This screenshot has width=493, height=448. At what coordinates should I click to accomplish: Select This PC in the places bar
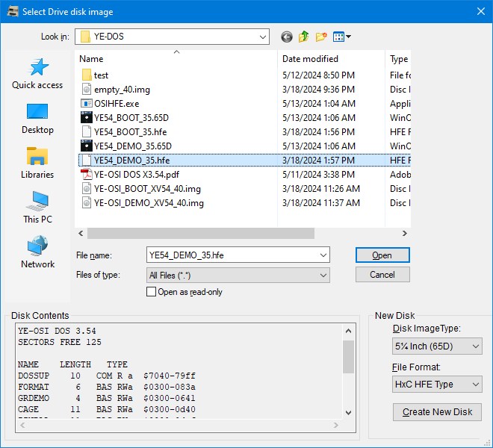point(37,208)
